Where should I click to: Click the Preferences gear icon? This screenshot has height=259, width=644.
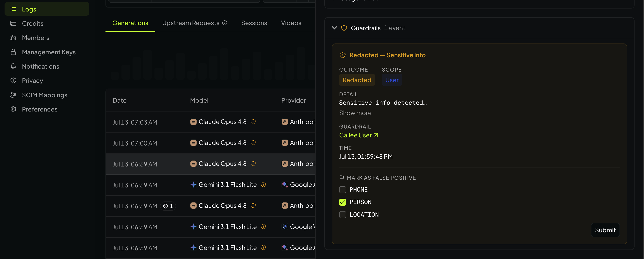[x=13, y=109]
